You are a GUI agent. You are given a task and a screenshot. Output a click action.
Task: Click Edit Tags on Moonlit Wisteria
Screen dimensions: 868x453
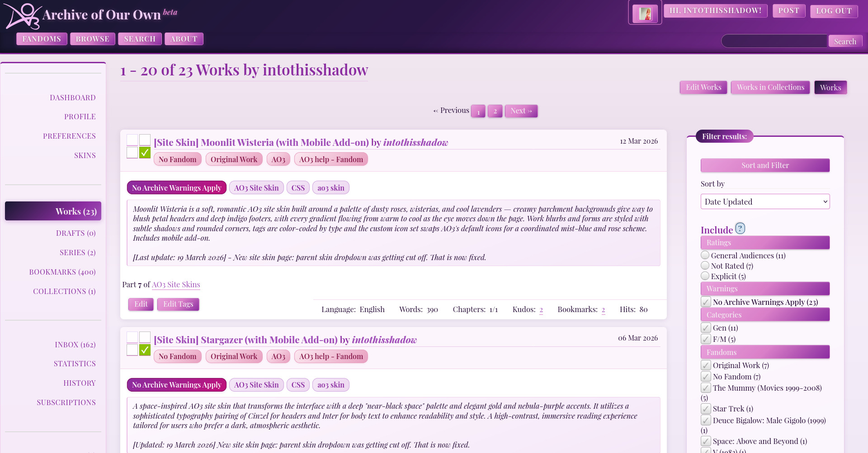tap(178, 304)
